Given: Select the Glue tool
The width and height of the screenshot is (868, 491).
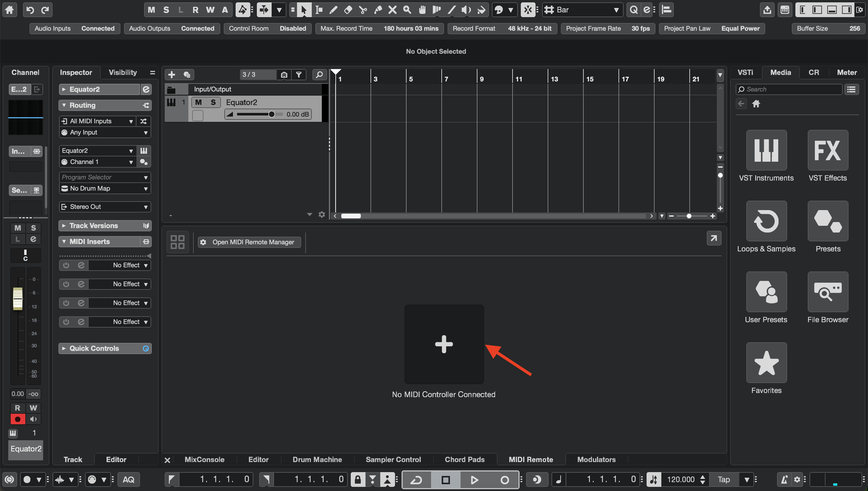Looking at the screenshot, I should (x=378, y=10).
